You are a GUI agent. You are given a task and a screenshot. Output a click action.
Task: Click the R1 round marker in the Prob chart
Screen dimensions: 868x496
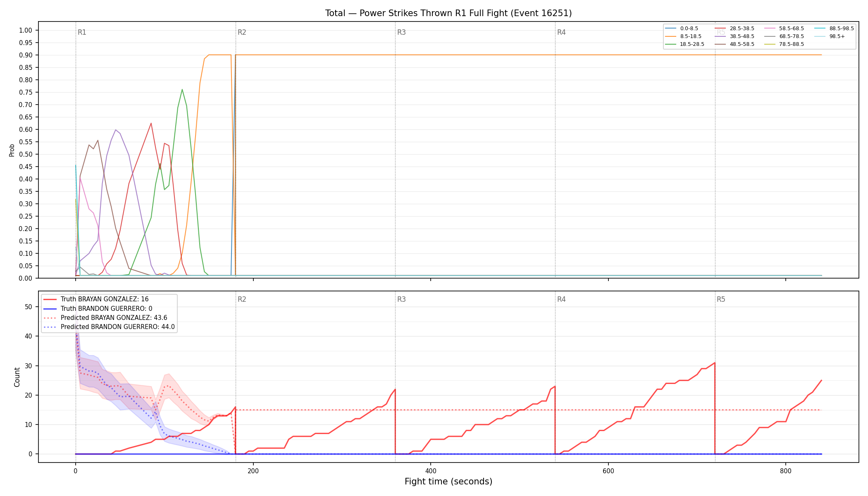82,32
